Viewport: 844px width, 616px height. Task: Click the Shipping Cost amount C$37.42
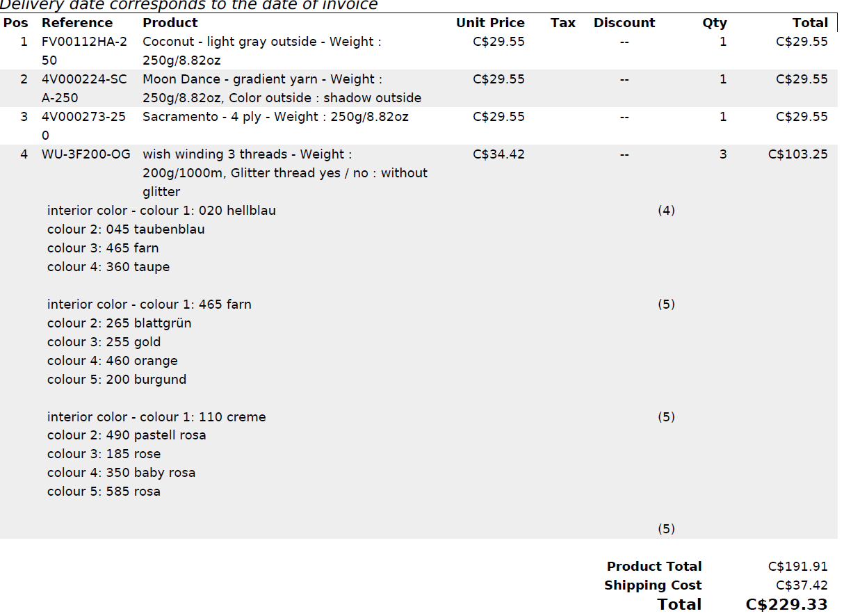coord(802,585)
